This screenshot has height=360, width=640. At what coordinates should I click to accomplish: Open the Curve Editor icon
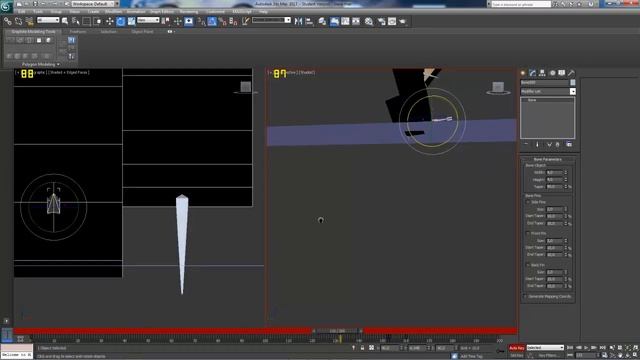point(345,21)
